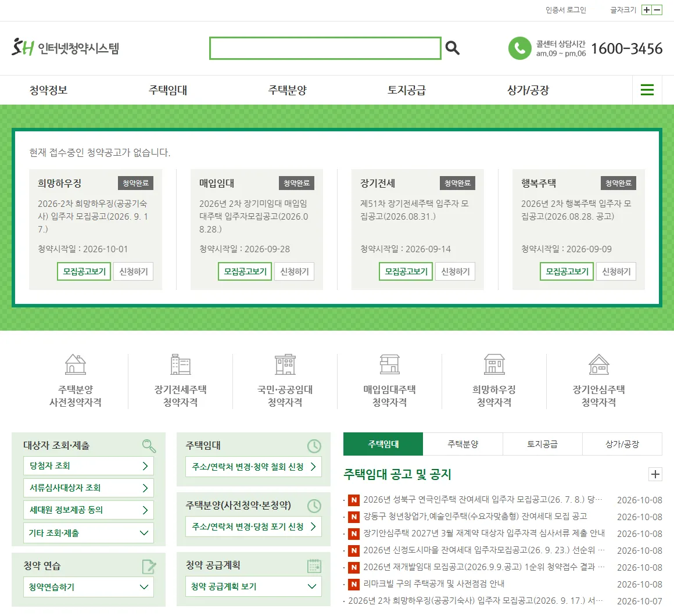Open the 주택임대 main menu
This screenshot has height=616, width=674.
(x=168, y=90)
